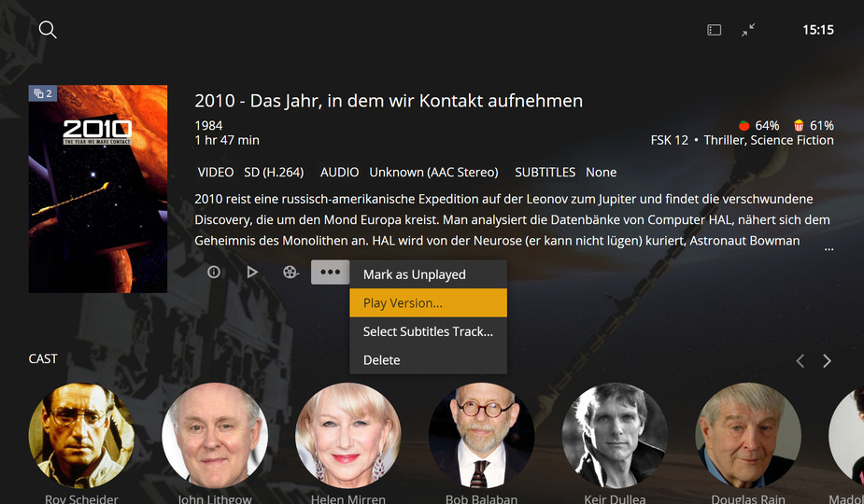Start playback with the play triangle
Screen dimensions: 864x504
[x=252, y=273]
